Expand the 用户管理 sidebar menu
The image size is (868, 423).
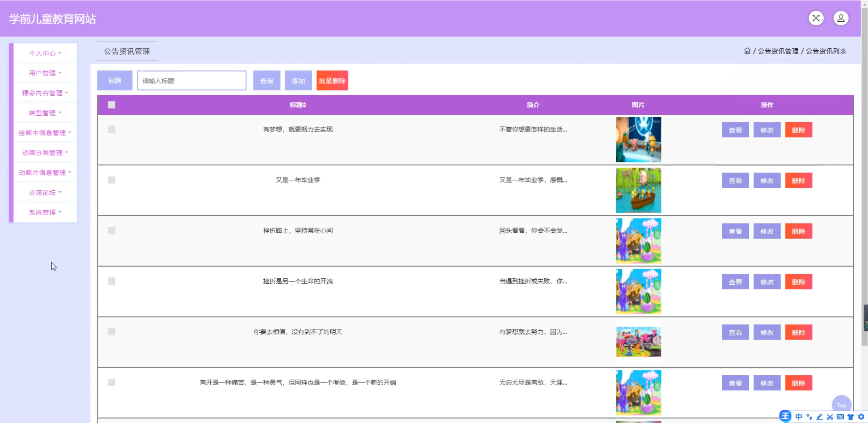click(x=45, y=73)
